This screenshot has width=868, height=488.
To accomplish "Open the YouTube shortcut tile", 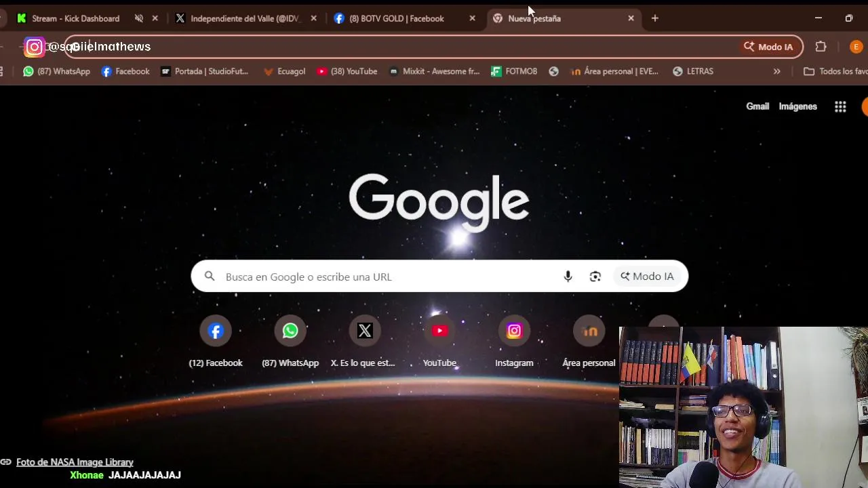I will click(x=439, y=343).
